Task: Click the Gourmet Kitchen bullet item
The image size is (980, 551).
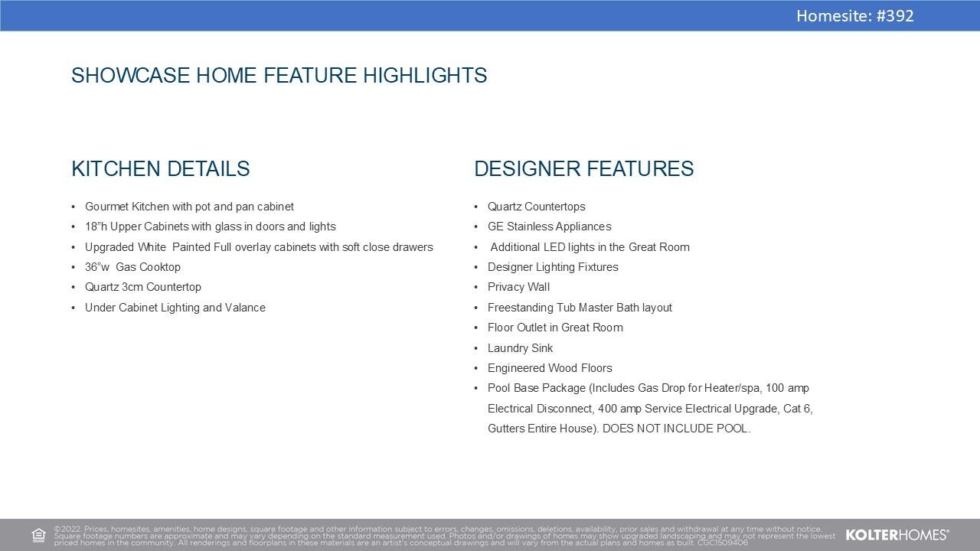Action: click(x=189, y=206)
